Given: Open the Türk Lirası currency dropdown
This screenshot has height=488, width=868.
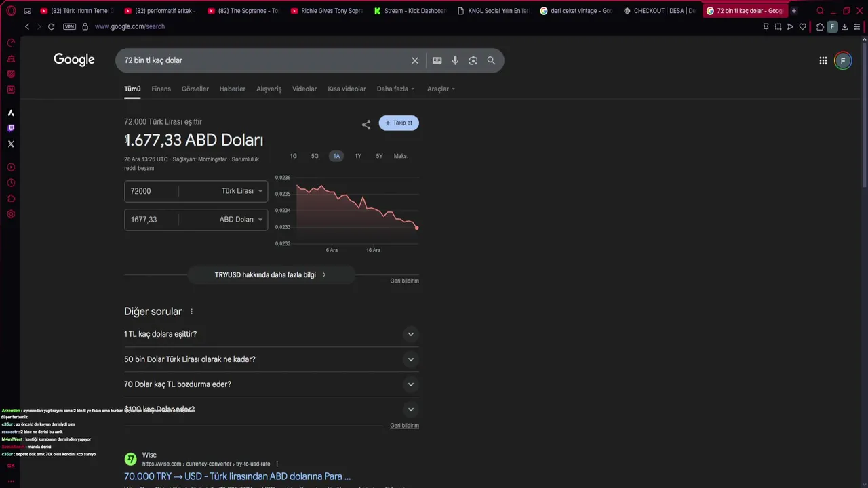Looking at the screenshot, I should coord(241,191).
